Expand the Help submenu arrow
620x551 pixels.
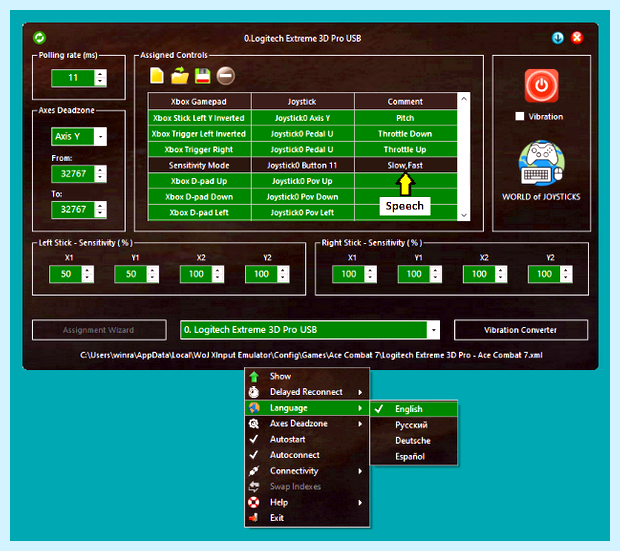point(360,503)
